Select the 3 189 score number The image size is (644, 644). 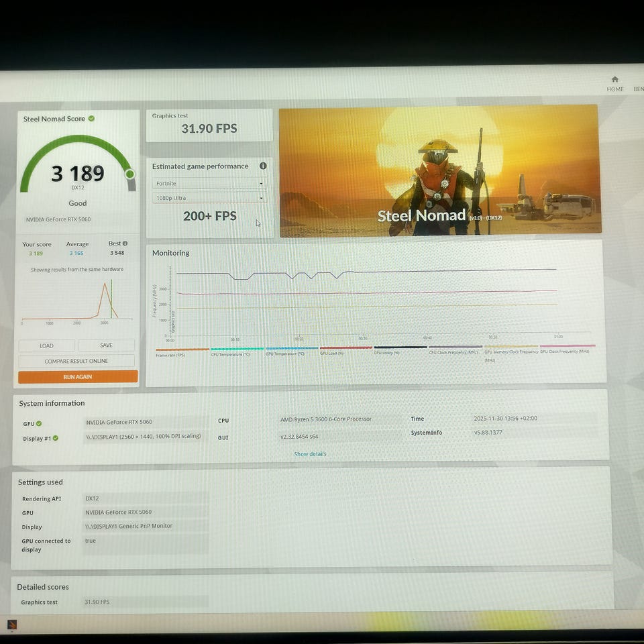pyautogui.click(x=78, y=173)
